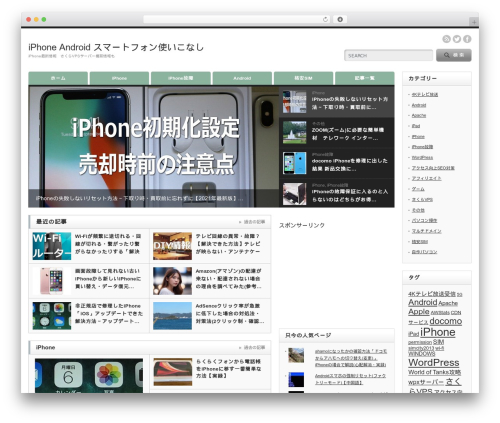Viewport: 500px width, 423px height.
Task: Select the large iPhone tag
Action: 438,332
